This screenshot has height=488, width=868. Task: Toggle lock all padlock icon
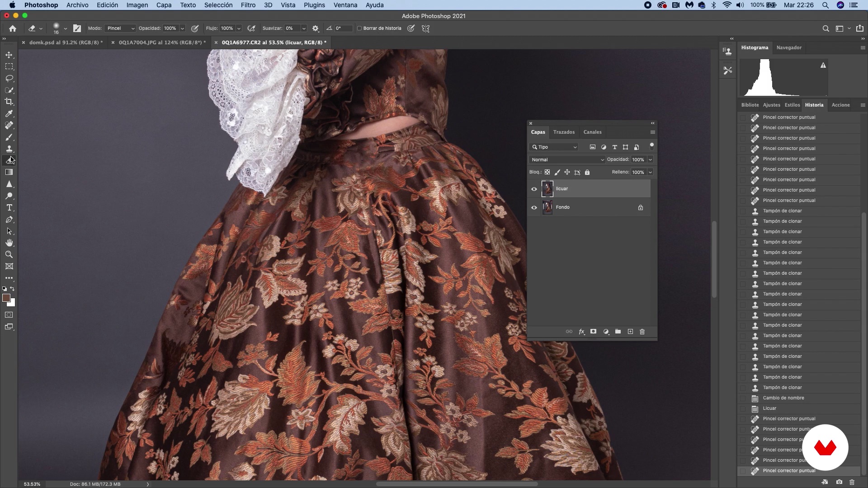(587, 172)
